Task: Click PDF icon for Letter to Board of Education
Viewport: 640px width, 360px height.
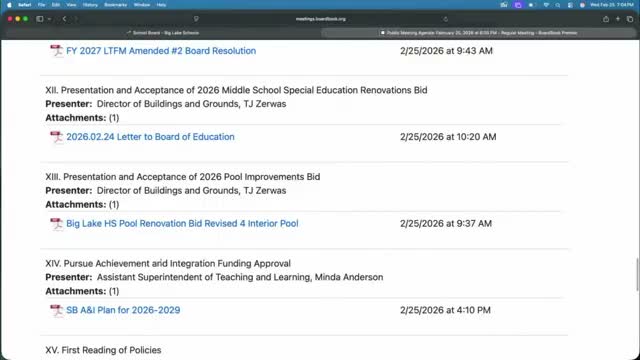Action: [56, 137]
